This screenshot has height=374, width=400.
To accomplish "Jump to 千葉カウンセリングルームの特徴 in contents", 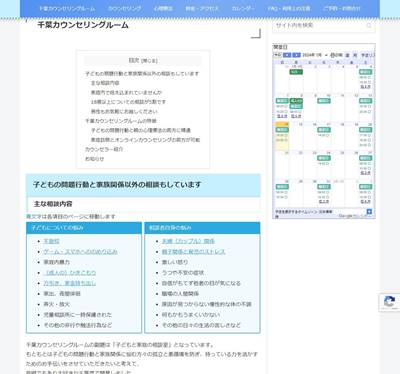I will (121, 121).
